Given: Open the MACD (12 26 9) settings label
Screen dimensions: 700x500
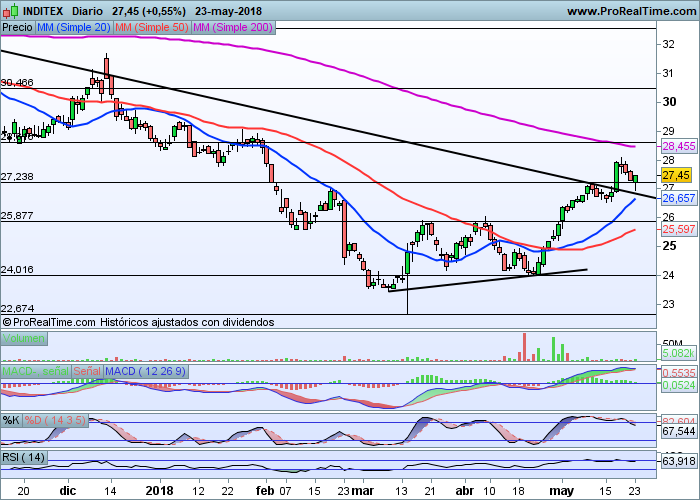Looking at the screenshot, I should tap(146, 371).
